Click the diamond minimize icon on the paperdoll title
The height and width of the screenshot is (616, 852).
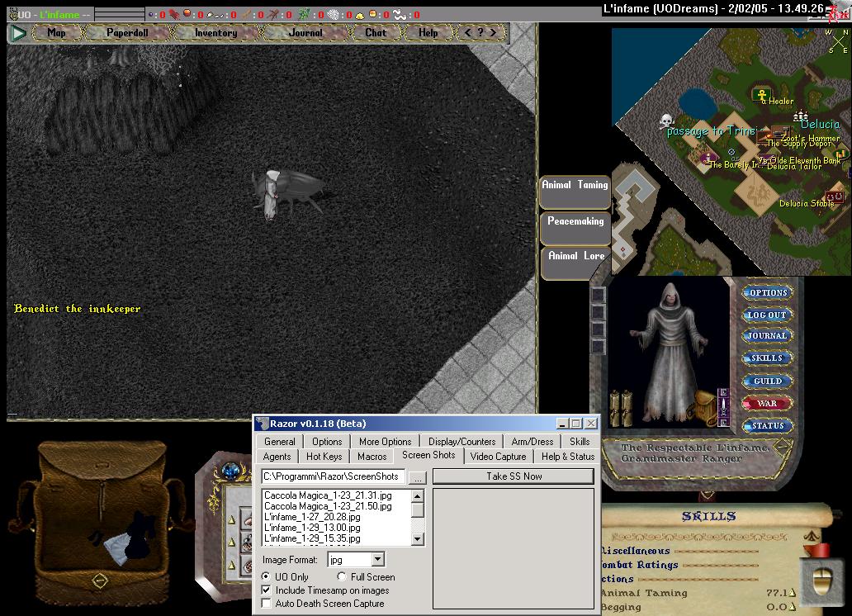coord(781,447)
